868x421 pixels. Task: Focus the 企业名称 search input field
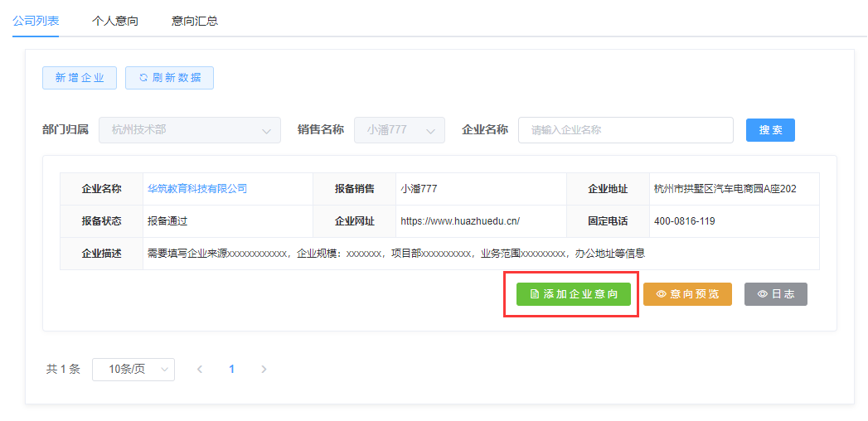pos(625,130)
